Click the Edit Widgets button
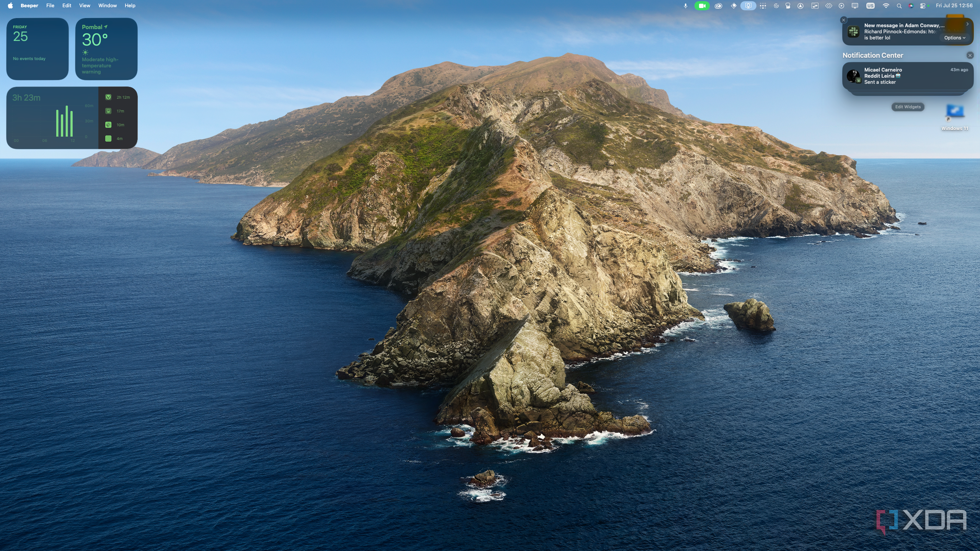The width and height of the screenshot is (980, 551). (908, 107)
